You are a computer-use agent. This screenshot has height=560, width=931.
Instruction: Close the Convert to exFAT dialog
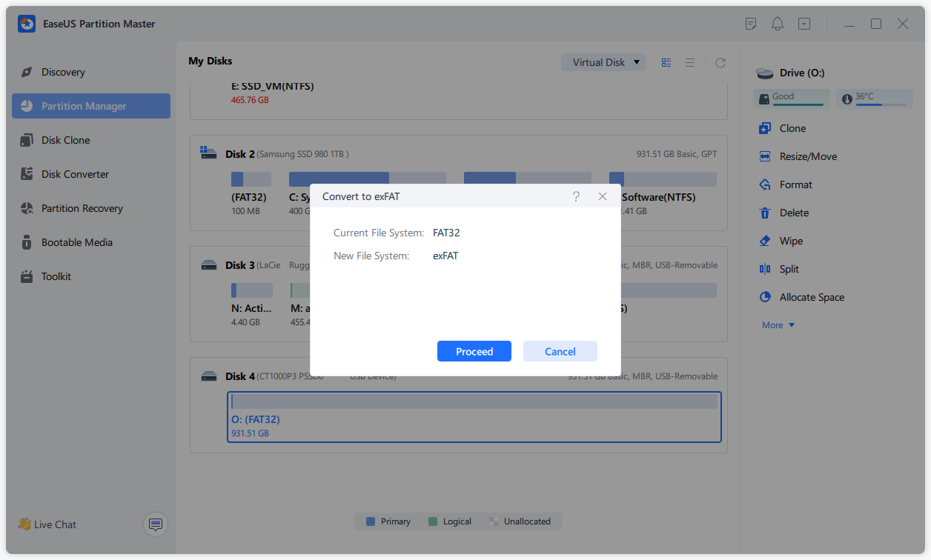[x=603, y=196]
